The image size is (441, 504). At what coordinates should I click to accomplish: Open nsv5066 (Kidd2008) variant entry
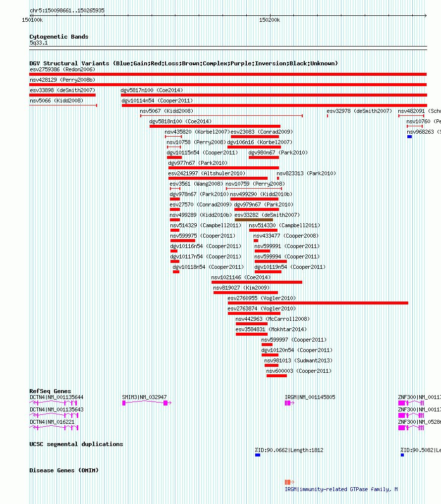(x=56, y=101)
